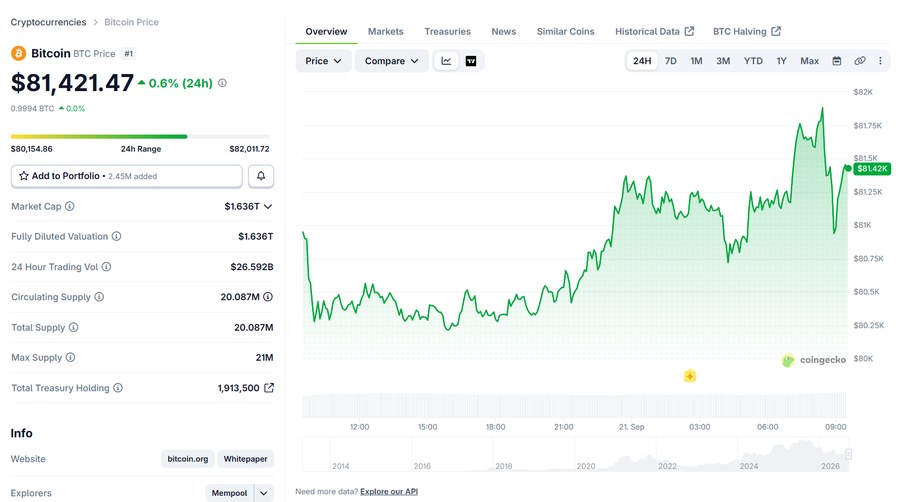Switch to the Markets tab
Image resolution: width=900 pixels, height=502 pixels.
click(386, 32)
